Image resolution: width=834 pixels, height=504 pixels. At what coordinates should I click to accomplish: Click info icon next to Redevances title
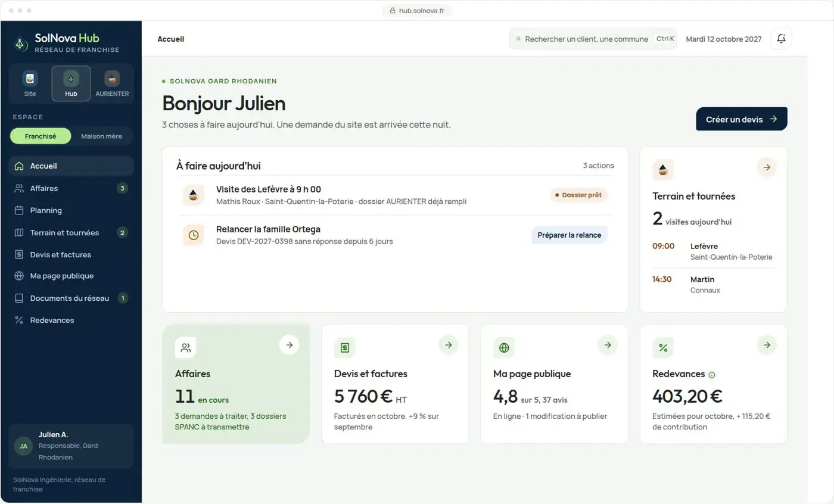(x=712, y=375)
